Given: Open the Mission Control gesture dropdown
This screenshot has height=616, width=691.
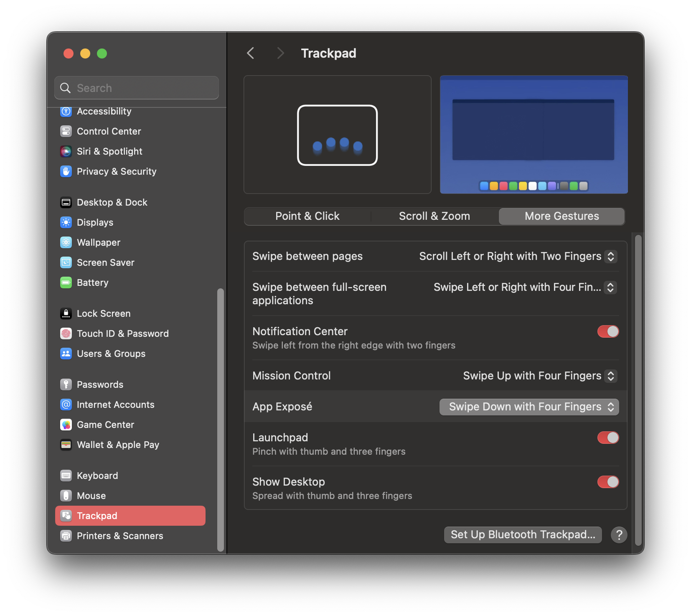Looking at the screenshot, I should tap(540, 376).
